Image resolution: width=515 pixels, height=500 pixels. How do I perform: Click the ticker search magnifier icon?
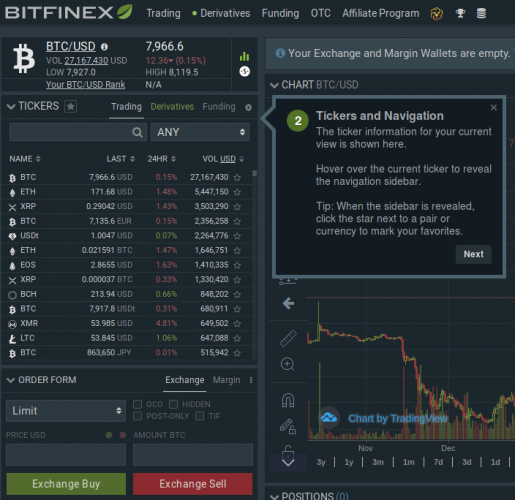coord(137,132)
